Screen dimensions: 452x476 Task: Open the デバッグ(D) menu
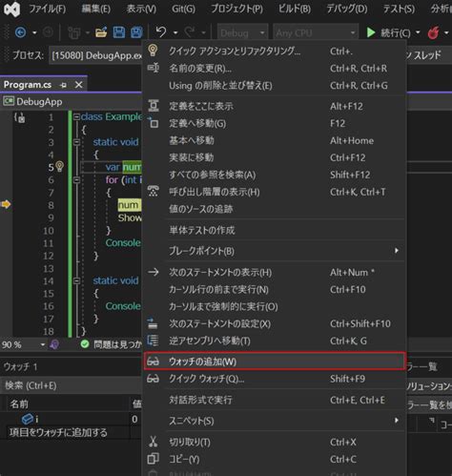click(x=347, y=9)
